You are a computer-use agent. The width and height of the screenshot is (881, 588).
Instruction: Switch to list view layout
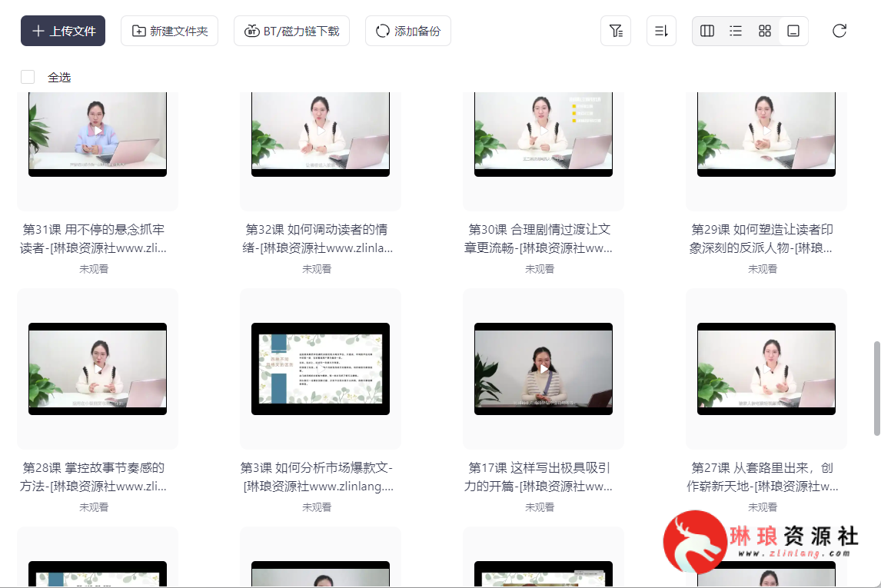736,31
